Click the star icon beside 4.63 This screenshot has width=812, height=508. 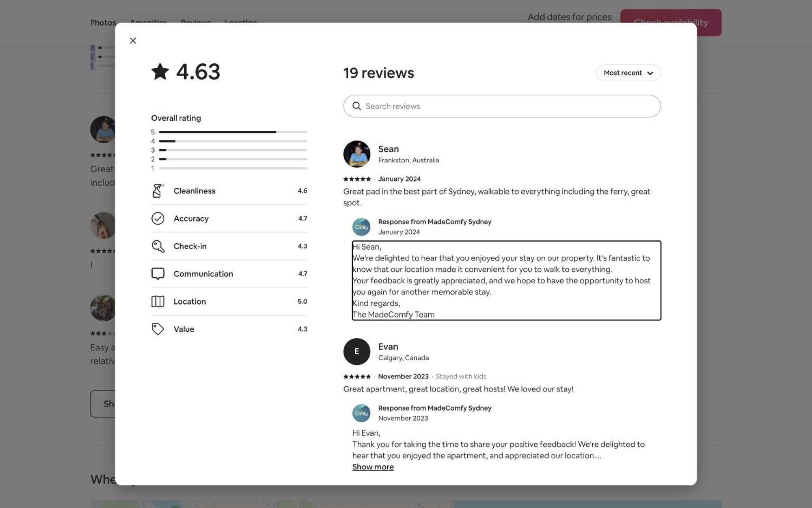click(x=160, y=72)
